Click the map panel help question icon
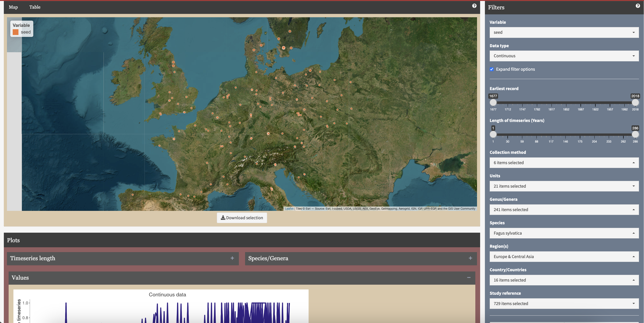644x323 pixels. click(474, 6)
